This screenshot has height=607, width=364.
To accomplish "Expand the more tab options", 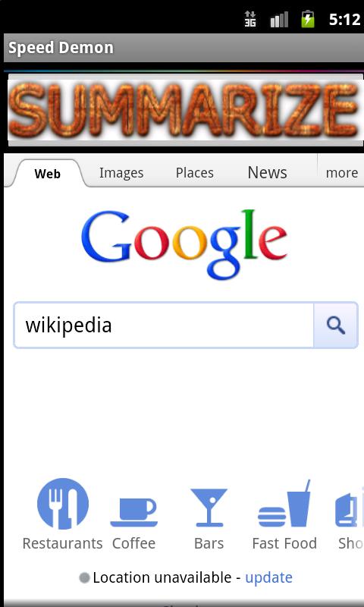I will (x=341, y=173).
